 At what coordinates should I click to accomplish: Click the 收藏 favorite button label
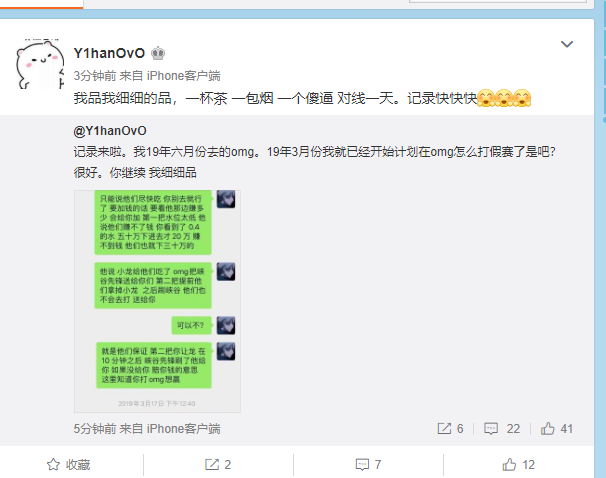[78, 464]
